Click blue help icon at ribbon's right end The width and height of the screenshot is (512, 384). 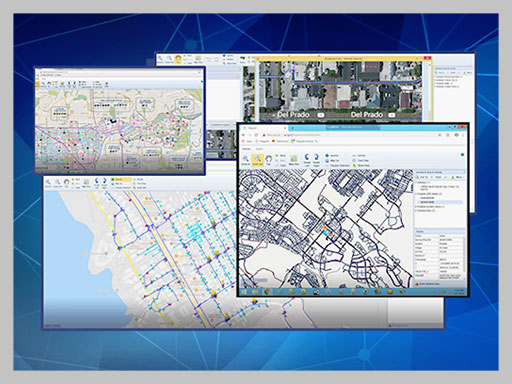click(x=462, y=155)
